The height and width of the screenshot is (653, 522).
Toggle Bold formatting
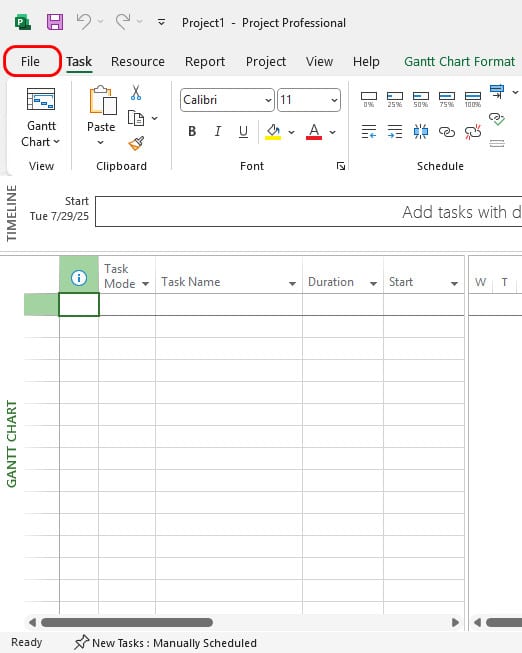tap(192, 132)
